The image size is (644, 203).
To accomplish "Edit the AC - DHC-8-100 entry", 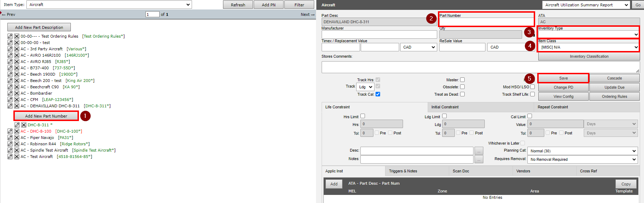I will tap(10, 131).
